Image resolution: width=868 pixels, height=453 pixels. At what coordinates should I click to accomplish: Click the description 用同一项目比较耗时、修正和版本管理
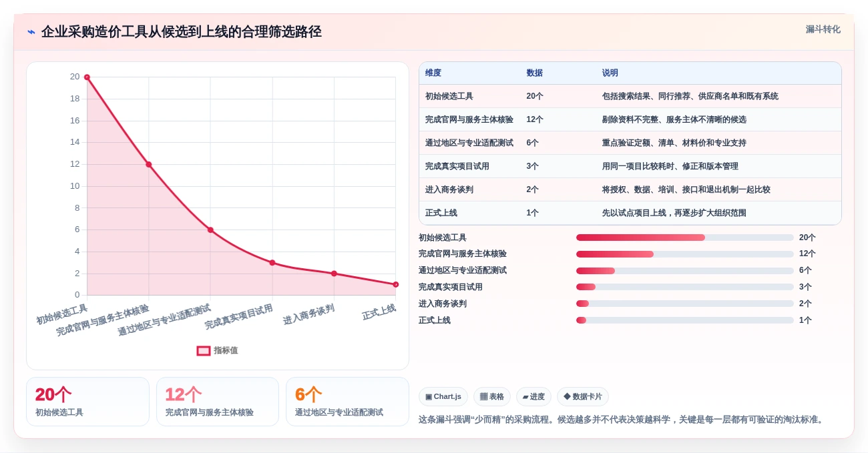pyautogui.click(x=670, y=166)
